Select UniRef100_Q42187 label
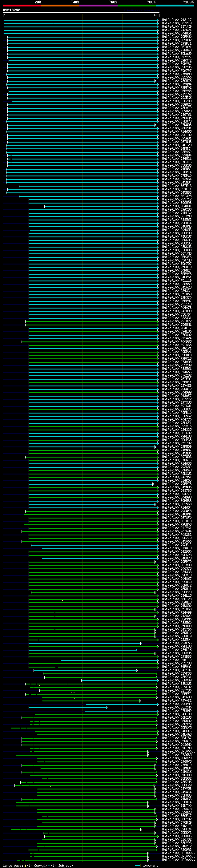The width and height of the screenshot is (197, 868). pos(177,670)
